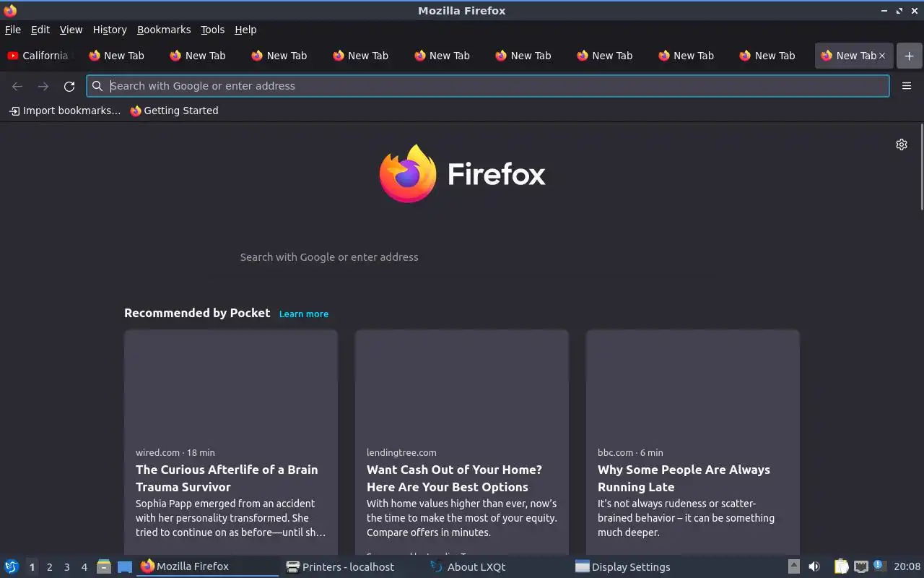This screenshot has height=578, width=924.
Task: Click the Recommended by Pocket heading
Action: 197,313
